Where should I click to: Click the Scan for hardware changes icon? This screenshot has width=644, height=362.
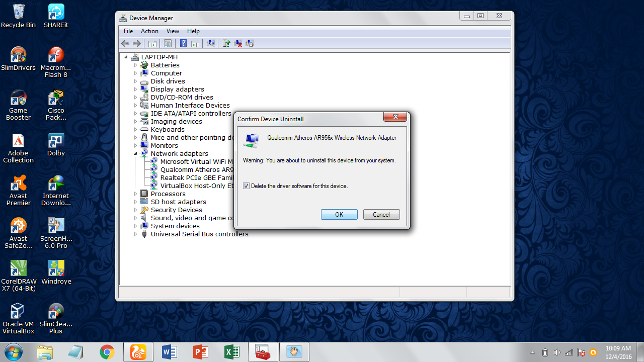[x=211, y=44]
